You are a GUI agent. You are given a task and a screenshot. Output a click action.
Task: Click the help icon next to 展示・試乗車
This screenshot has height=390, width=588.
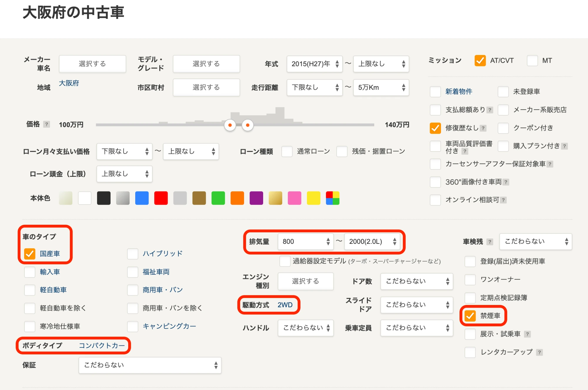(x=527, y=334)
